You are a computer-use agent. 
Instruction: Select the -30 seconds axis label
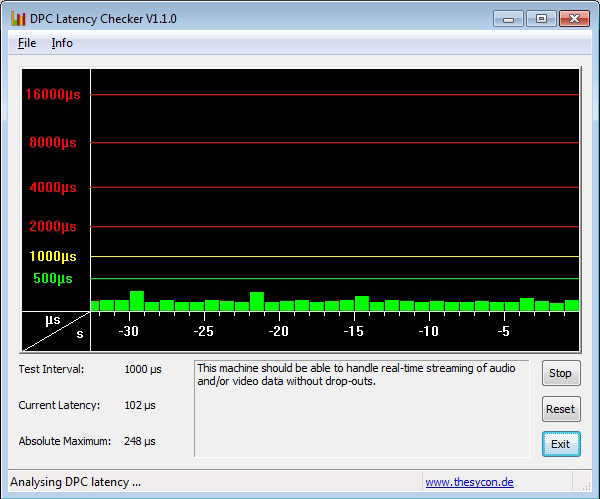[x=128, y=331]
